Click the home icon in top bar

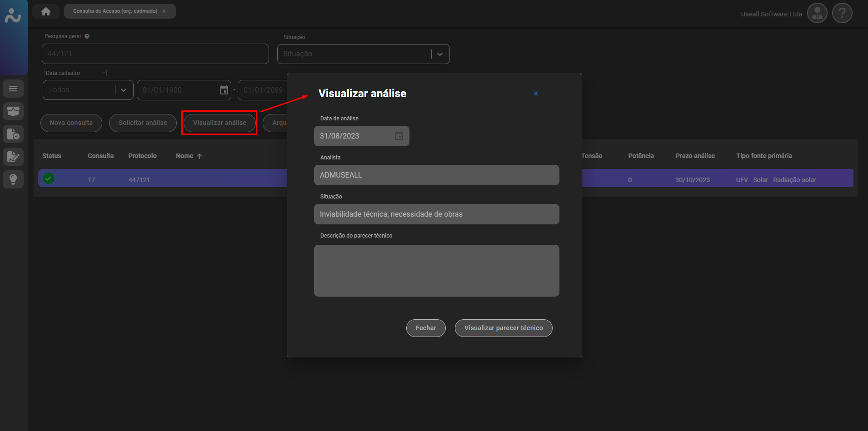(x=46, y=11)
